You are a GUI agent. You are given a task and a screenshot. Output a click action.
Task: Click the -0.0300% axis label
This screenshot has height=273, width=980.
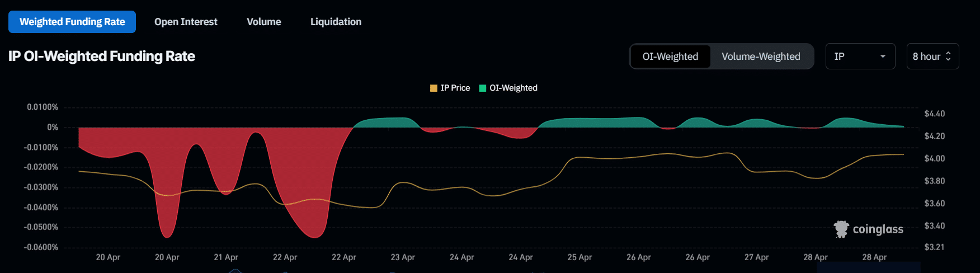tap(41, 187)
